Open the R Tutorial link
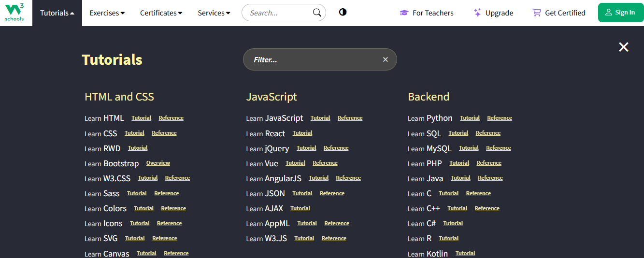The height and width of the screenshot is (258, 644). click(x=449, y=238)
